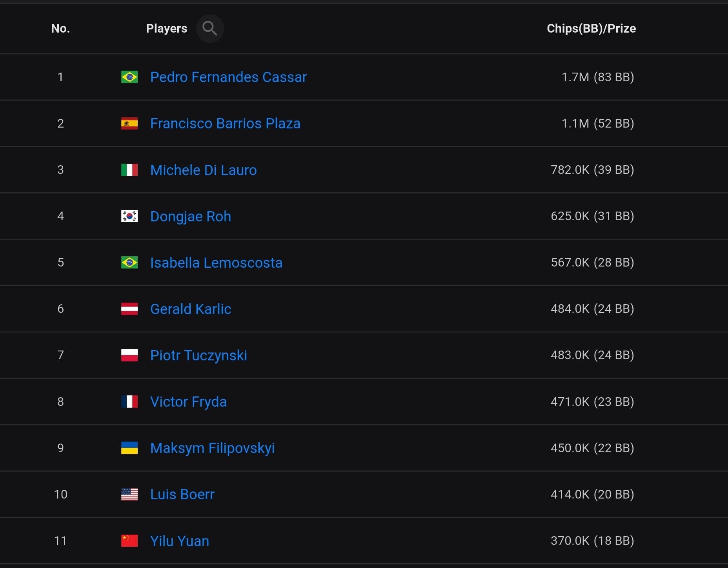The height and width of the screenshot is (568, 728).
Task: Click Austria flag next to Gerald Karlic
Action: tap(129, 309)
